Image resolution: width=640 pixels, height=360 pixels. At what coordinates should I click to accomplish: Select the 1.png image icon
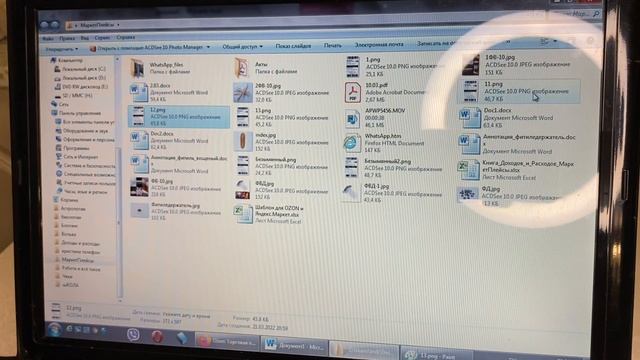(x=352, y=67)
